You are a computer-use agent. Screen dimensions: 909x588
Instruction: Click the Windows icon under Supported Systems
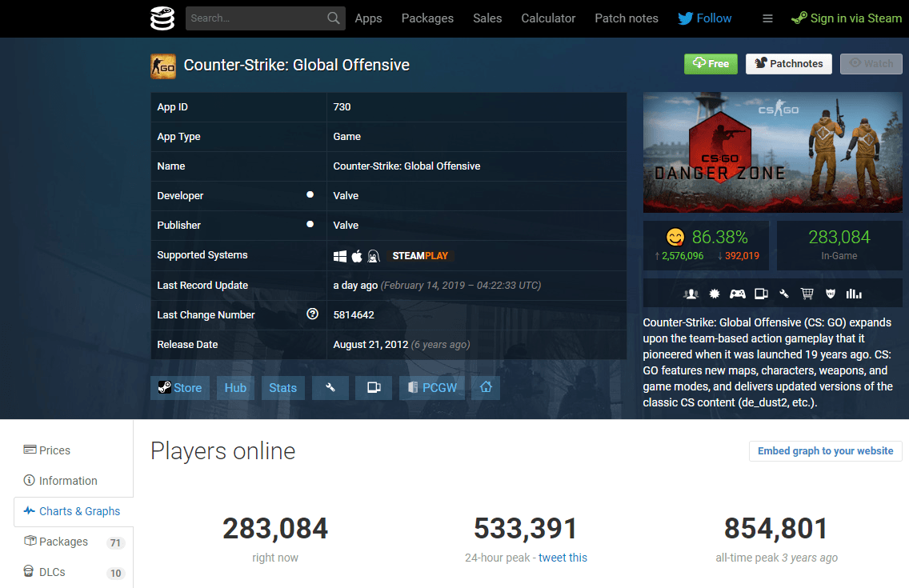click(340, 256)
